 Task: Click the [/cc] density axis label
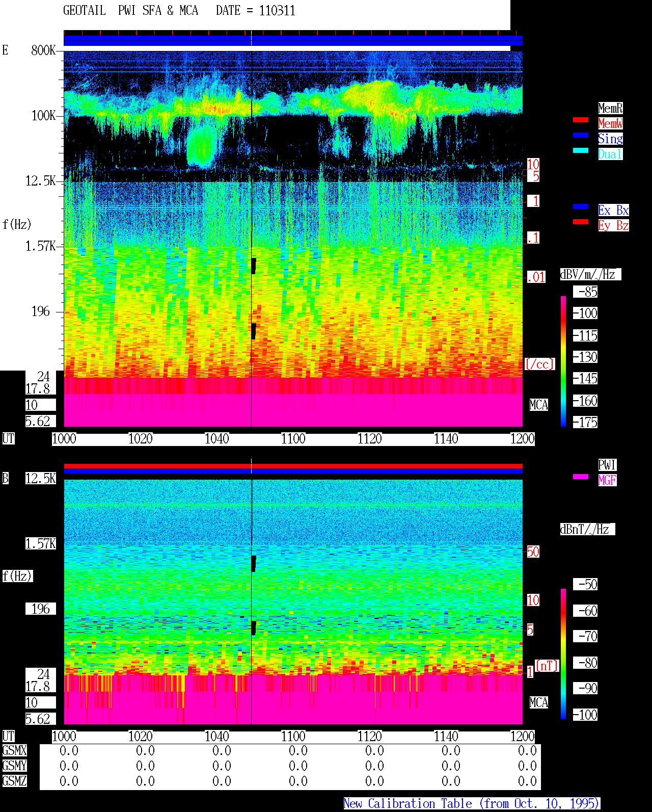point(539,364)
